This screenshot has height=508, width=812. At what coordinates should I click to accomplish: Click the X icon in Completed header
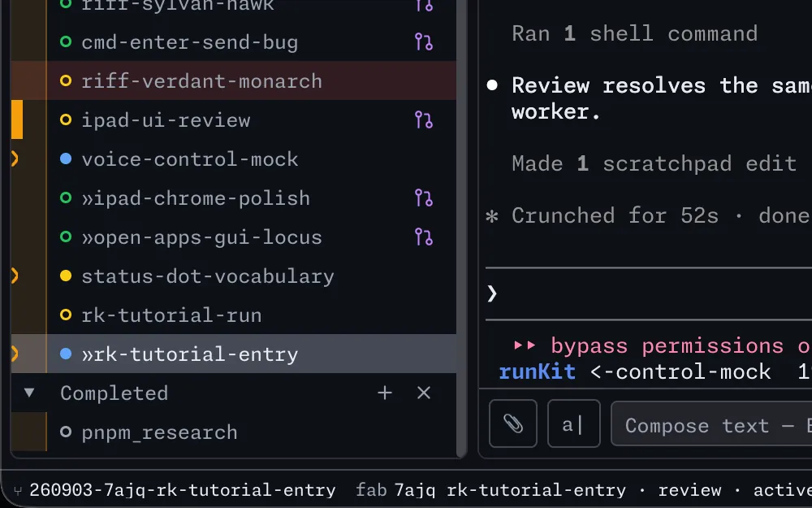[x=424, y=393]
